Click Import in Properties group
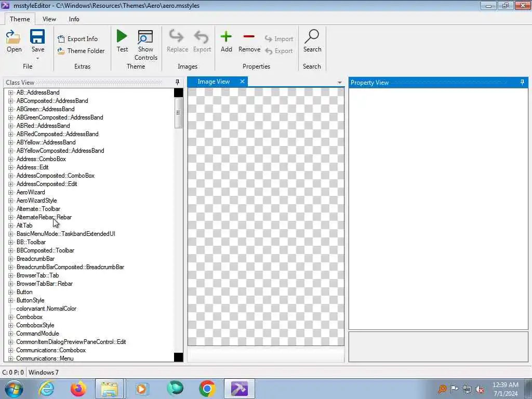The image size is (532, 399). click(x=279, y=38)
